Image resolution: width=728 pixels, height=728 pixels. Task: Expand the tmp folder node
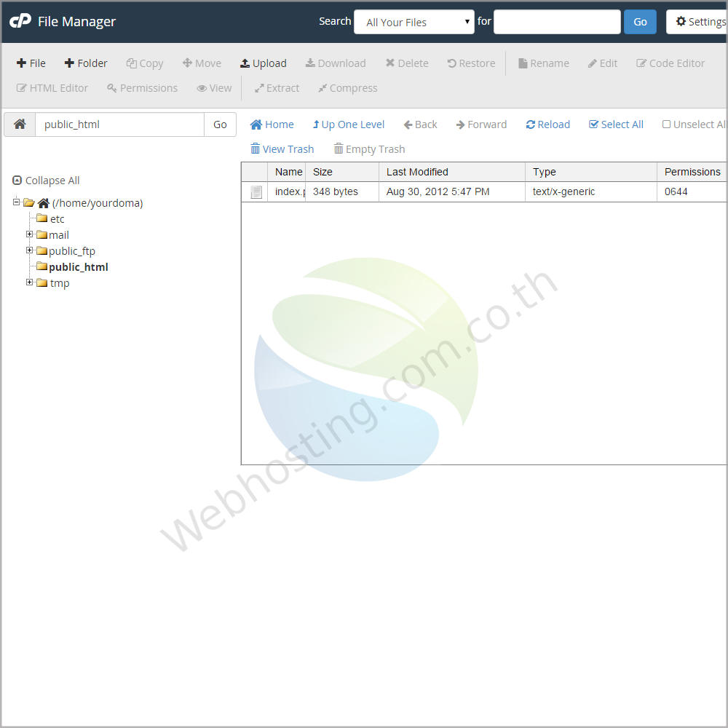29,282
